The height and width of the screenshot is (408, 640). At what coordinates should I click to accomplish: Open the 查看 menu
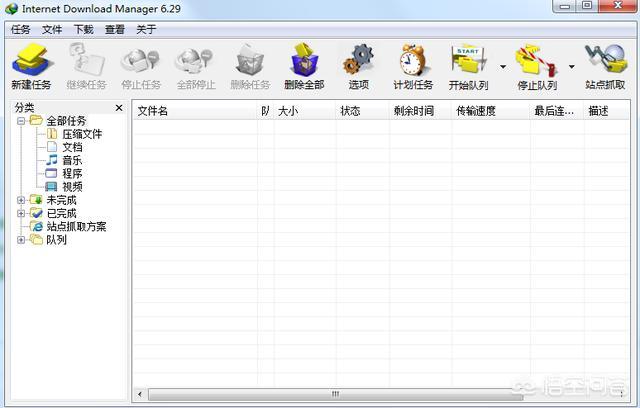(x=115, y=29)
